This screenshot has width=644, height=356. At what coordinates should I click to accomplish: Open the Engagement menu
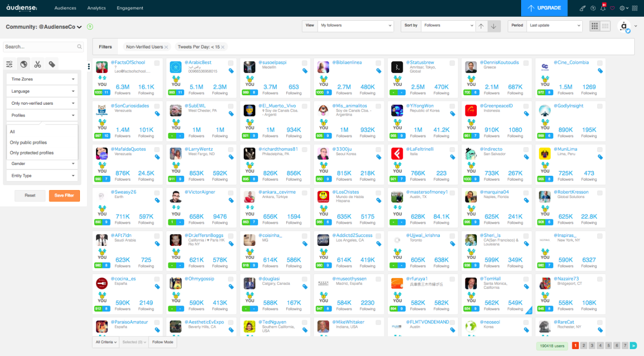(x=130, y=8)
